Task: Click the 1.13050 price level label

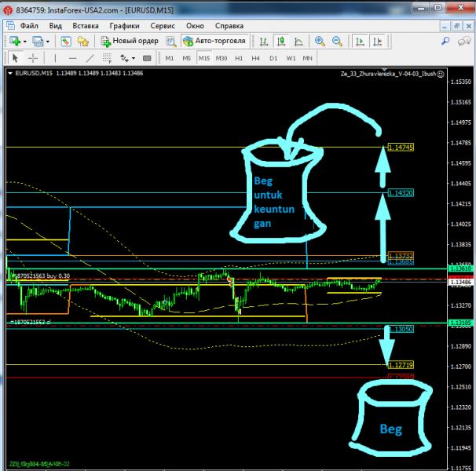Action: click(x=401, y=329)
